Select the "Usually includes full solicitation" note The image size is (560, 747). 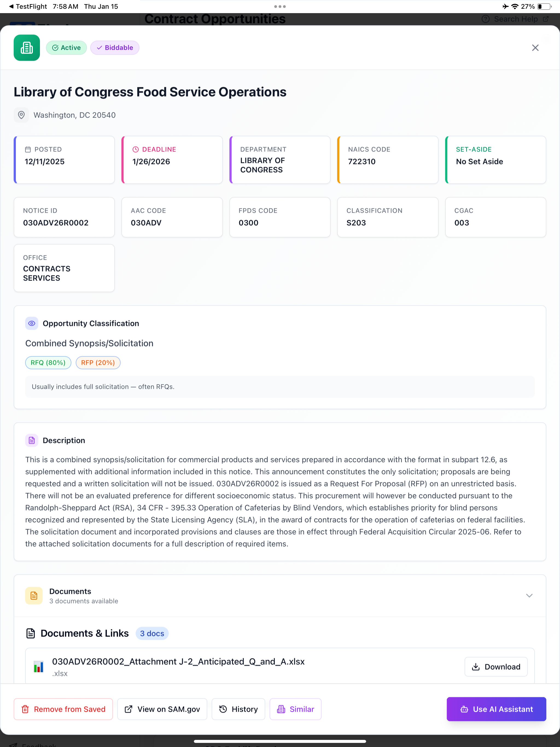(103, 387)
